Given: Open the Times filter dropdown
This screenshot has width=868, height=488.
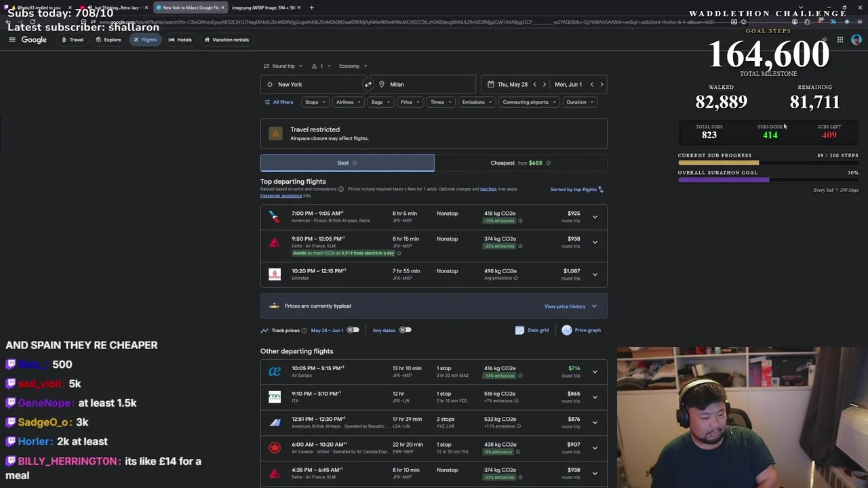Looking at the screenshot, I should point(441,102).
